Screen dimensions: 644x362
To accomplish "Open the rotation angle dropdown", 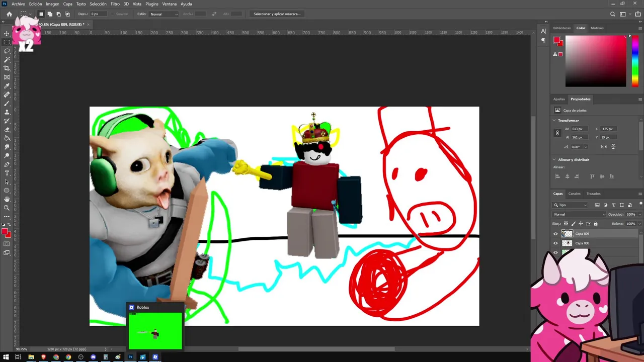I will tap(586, 147).
